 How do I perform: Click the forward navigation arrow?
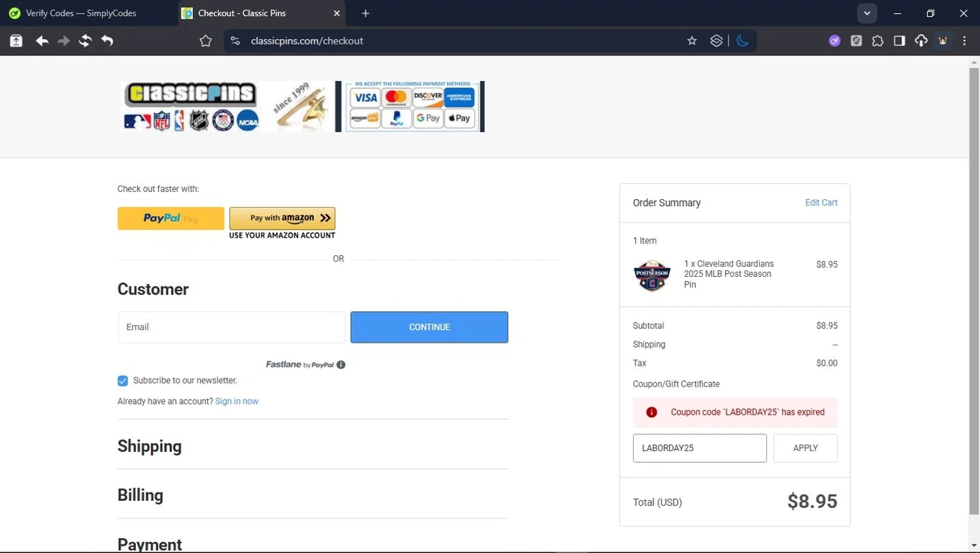click(x=63, y=40)
